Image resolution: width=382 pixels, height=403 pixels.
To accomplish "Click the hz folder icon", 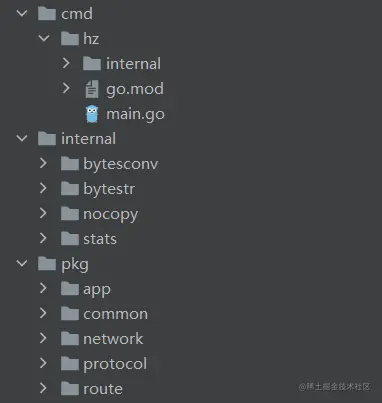I will (70, 39).
